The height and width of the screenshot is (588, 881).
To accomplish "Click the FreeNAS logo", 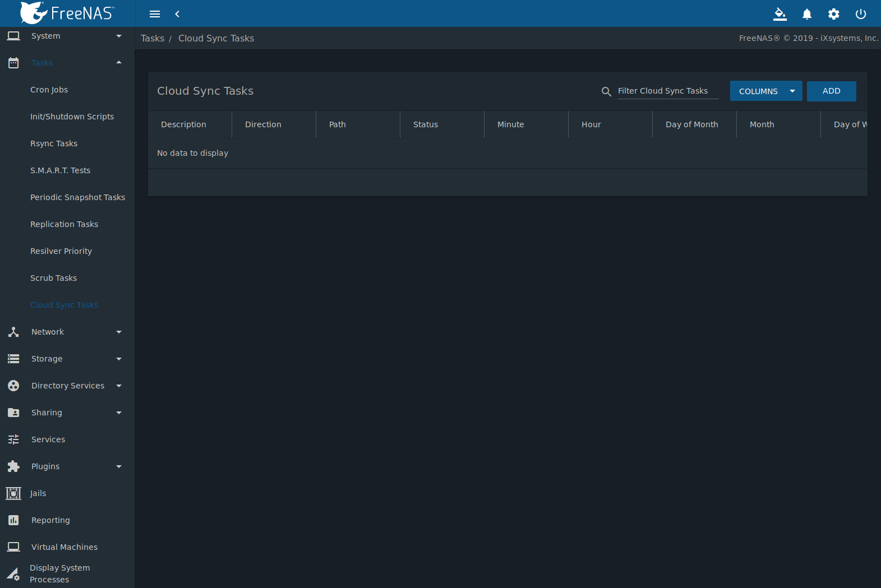I will (x=67, y=13).
